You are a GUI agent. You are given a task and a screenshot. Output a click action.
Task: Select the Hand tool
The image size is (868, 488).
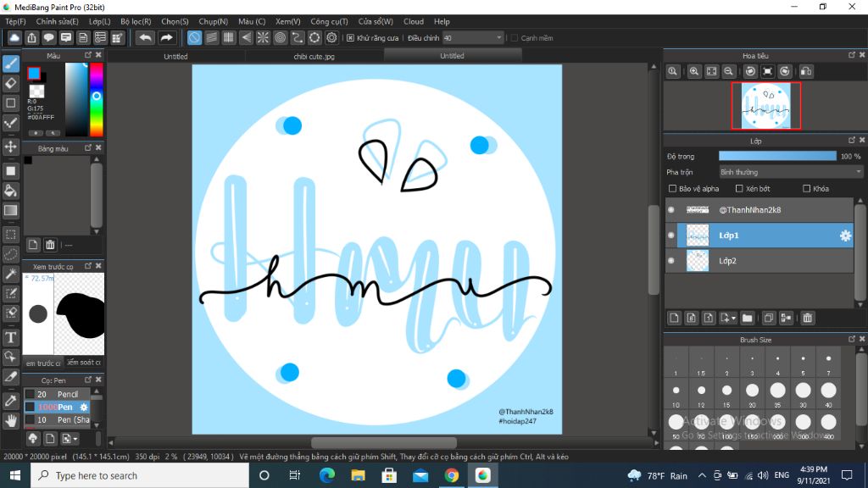[x=10, y=420]
